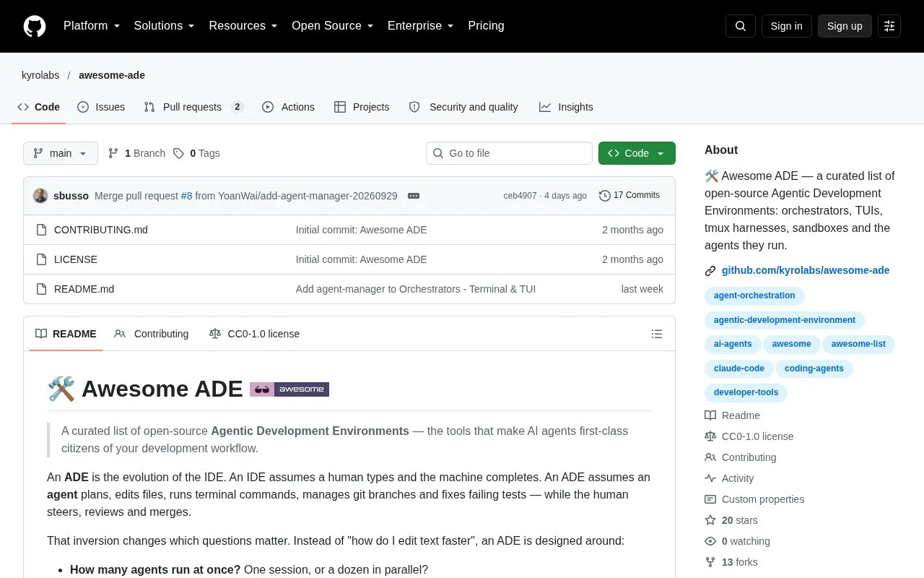Expand the Platform menu

click(x=92, y=26)
